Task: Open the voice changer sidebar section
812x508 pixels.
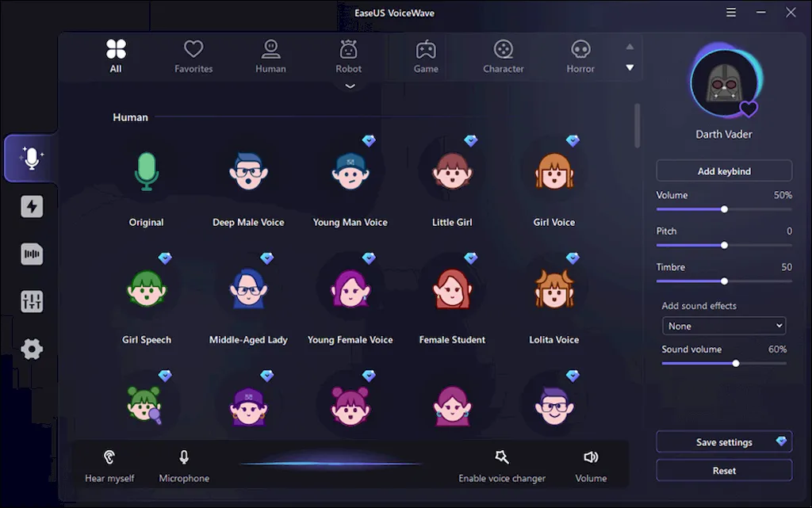Action: [32, 159]
